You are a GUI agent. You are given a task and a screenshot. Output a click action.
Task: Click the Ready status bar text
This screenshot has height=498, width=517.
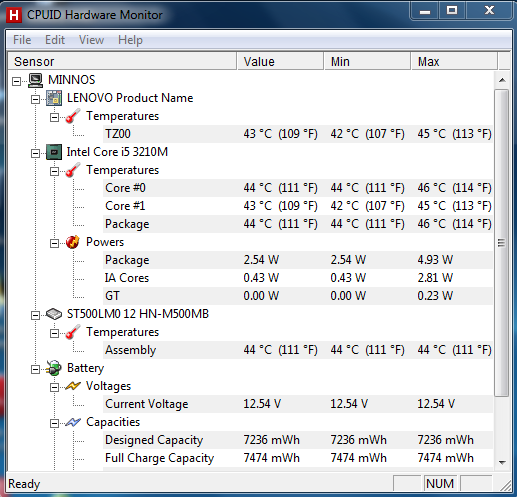coord(24,484)
